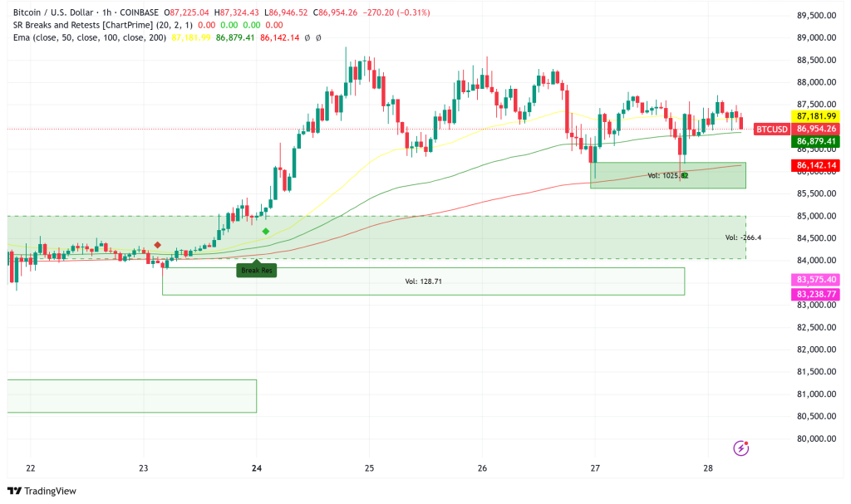Click the high value H87,324.43
851x504 pixels.
coord(237,12)
